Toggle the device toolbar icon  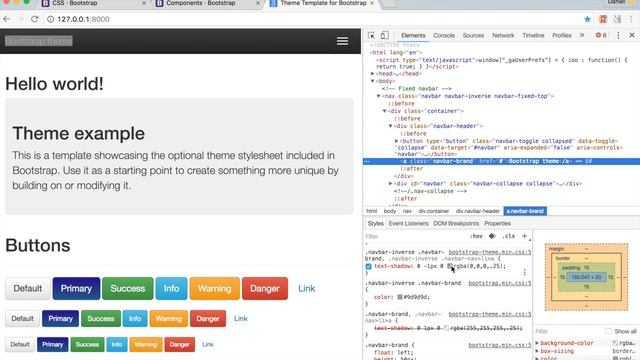[x=384, y=36]
